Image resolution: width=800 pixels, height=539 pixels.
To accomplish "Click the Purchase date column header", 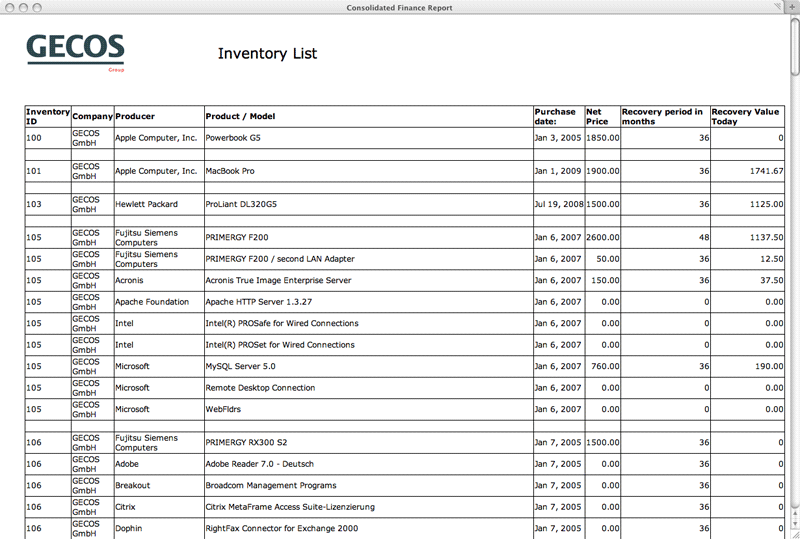I will (x=559, y=116).
